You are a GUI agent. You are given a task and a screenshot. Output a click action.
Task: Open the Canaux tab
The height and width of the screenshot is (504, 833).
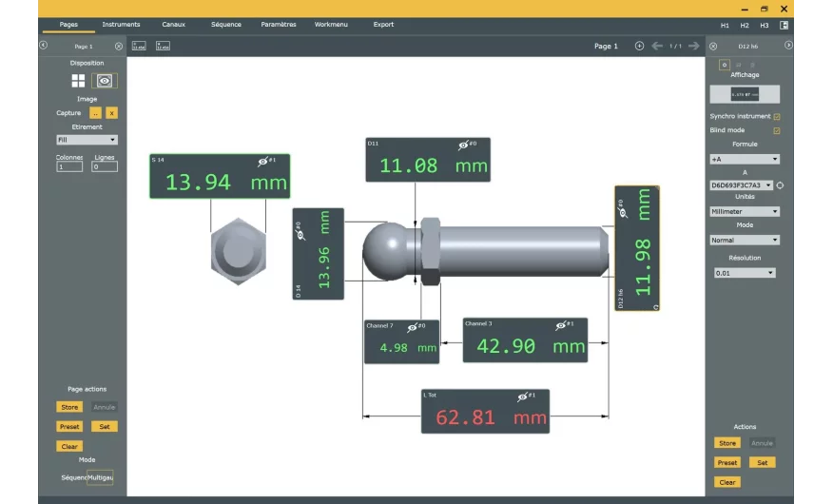coord(174,25)
